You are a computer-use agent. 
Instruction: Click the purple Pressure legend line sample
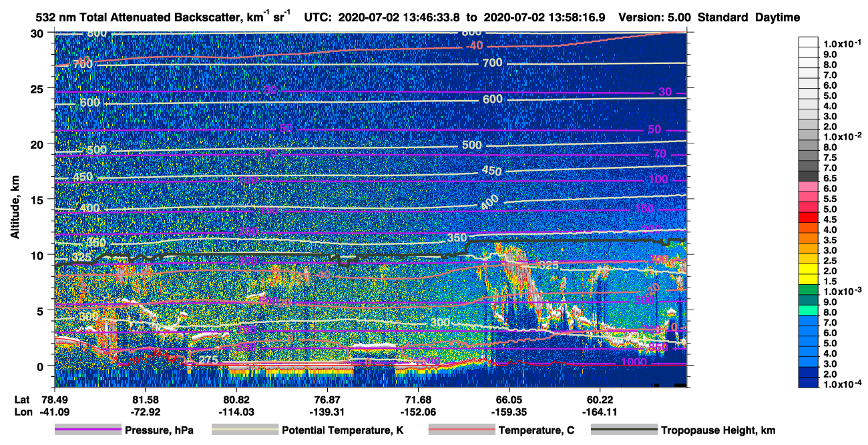coord(87,430)
